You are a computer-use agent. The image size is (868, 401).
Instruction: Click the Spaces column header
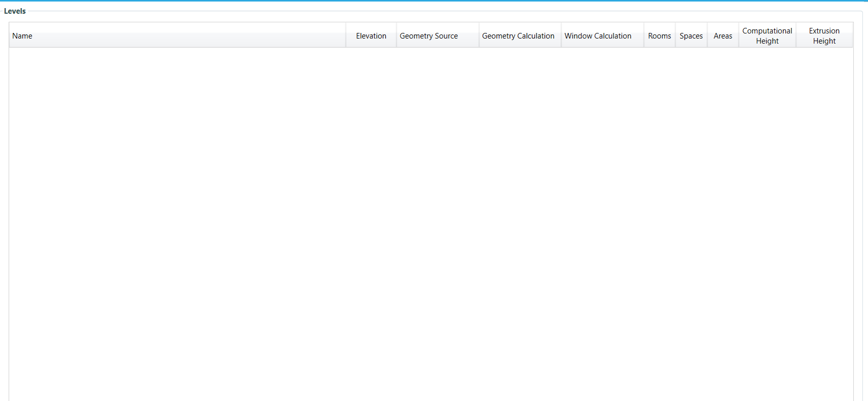tap(692, 35)
